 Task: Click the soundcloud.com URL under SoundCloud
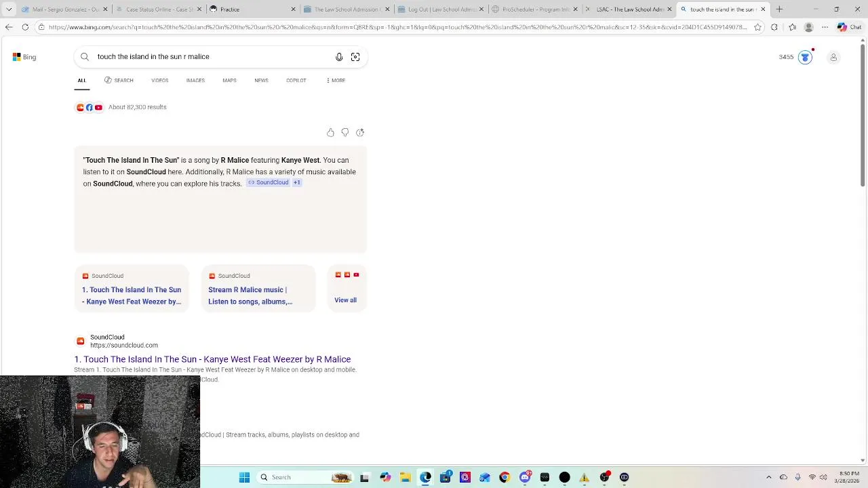(x=124, y=346)
